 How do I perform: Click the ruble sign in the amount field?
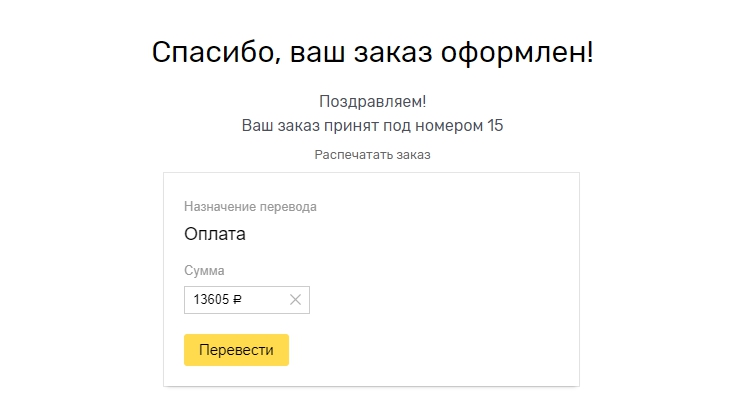tap(237, 299)
